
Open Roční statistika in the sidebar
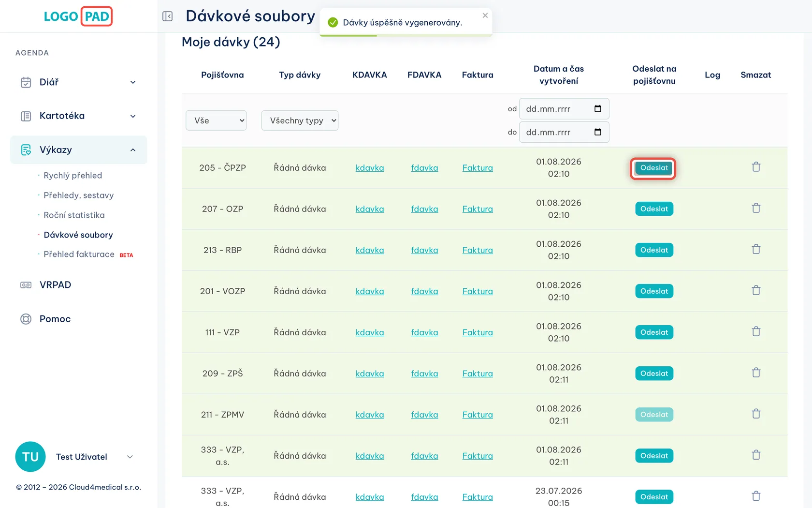(x=74, y=215)
